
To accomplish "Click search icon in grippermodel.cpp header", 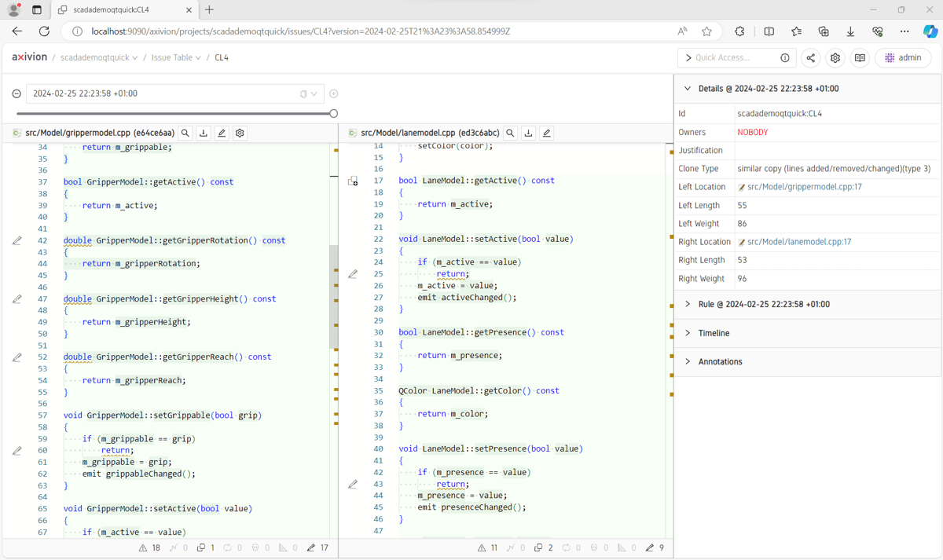I will pos(185,134).
